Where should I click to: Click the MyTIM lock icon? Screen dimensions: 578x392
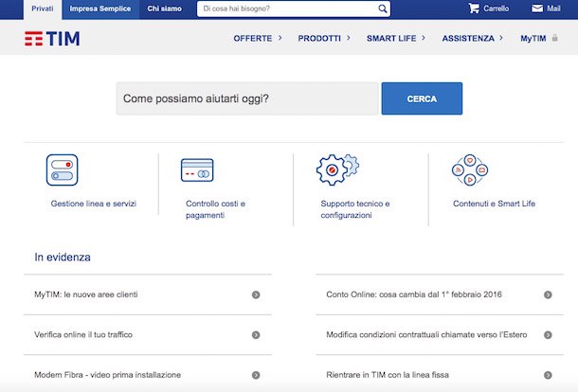pyautogui.click(x=554, y=38)
